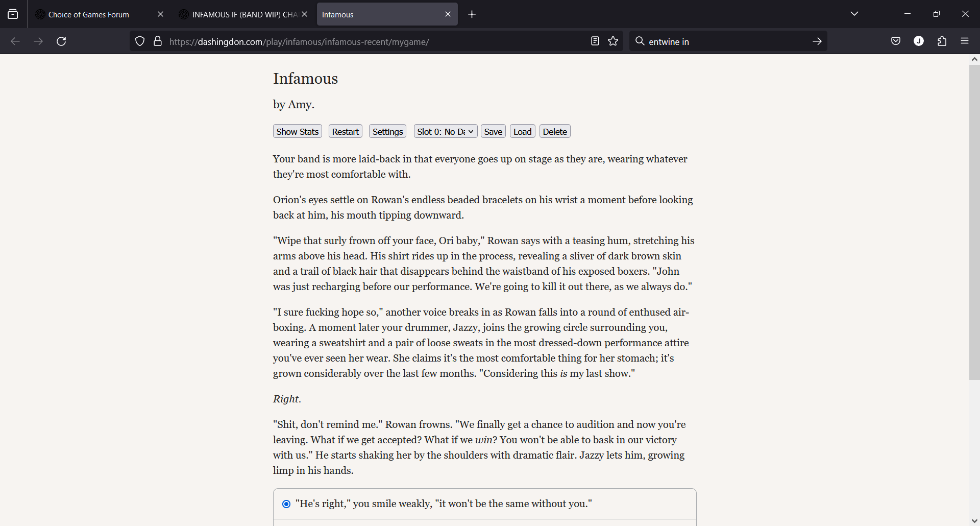Image resolution: width=980 pixels, height=526 pixels.
Task: Click scrollbar down arrow
Action: coord(974,521)
